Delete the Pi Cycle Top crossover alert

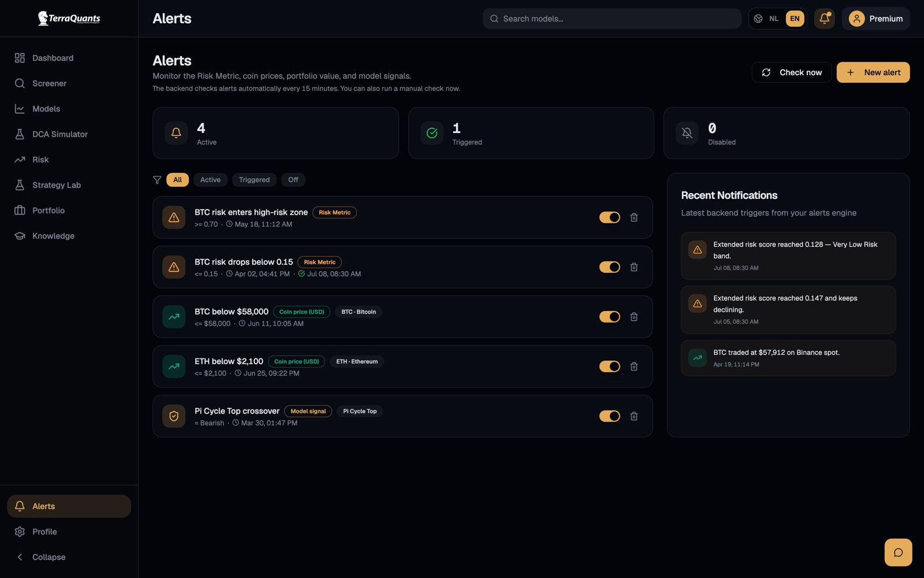click(x=634, y=416)
